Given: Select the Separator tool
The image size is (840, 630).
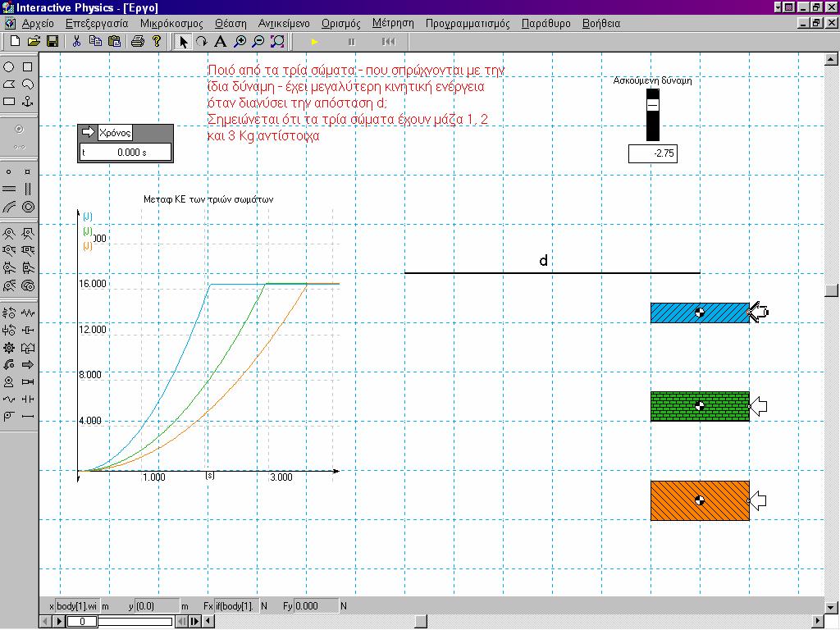Looking at the screenshot, I should 27,399.
